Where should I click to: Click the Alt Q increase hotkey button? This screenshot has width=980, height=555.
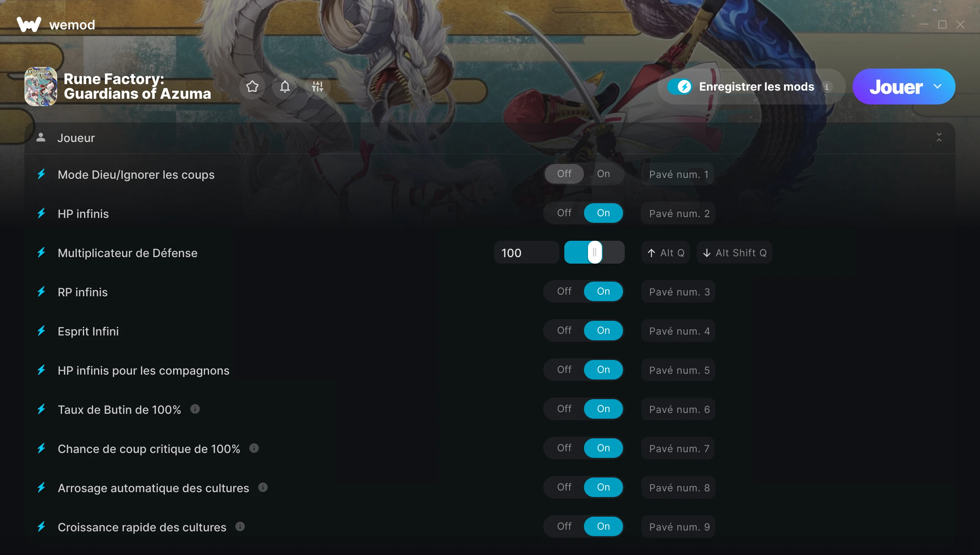[x=666, y=253]
